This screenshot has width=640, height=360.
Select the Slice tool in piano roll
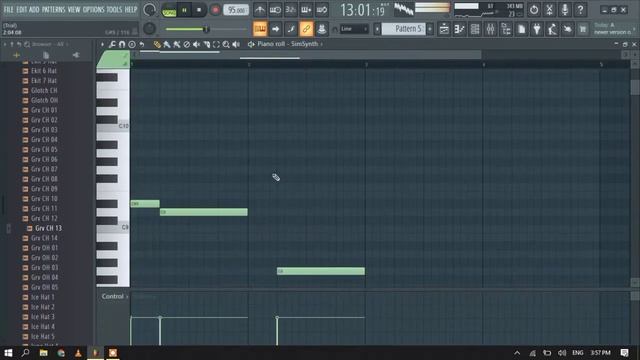tap(207, 44)
